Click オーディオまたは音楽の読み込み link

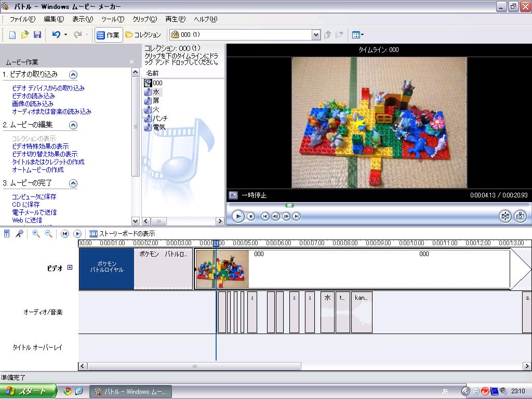click(x=51, y=112)
